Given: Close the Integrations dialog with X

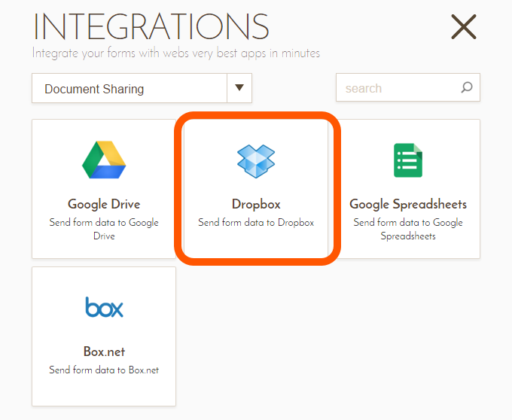Looking at the screenshot, I should pos(464,27).
